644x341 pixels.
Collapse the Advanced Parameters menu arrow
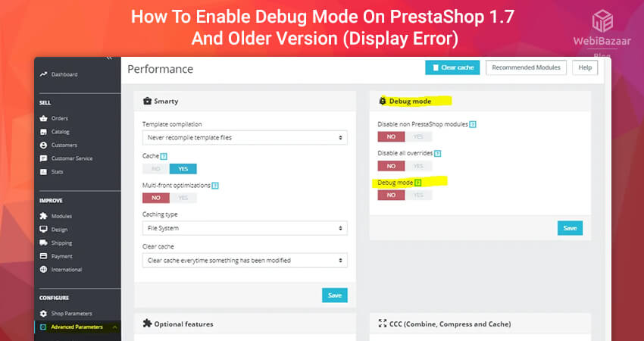[114, 327]
